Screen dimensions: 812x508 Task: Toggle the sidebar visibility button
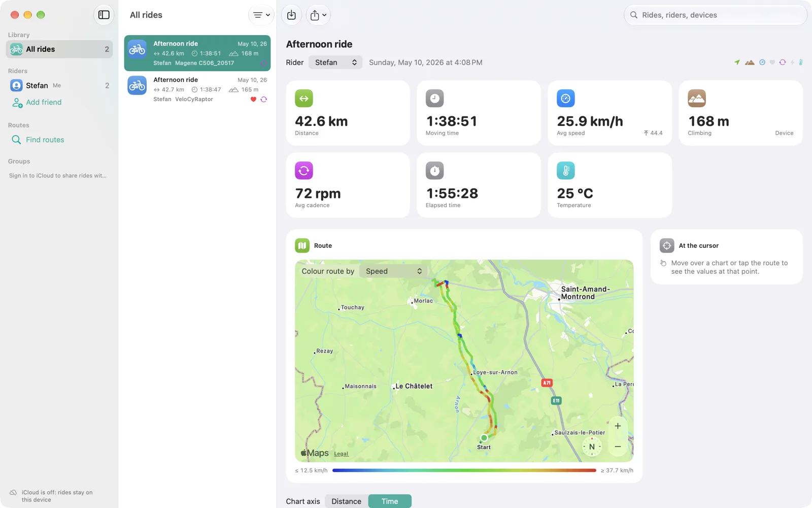pyautogui.click(x=104, y=15)
